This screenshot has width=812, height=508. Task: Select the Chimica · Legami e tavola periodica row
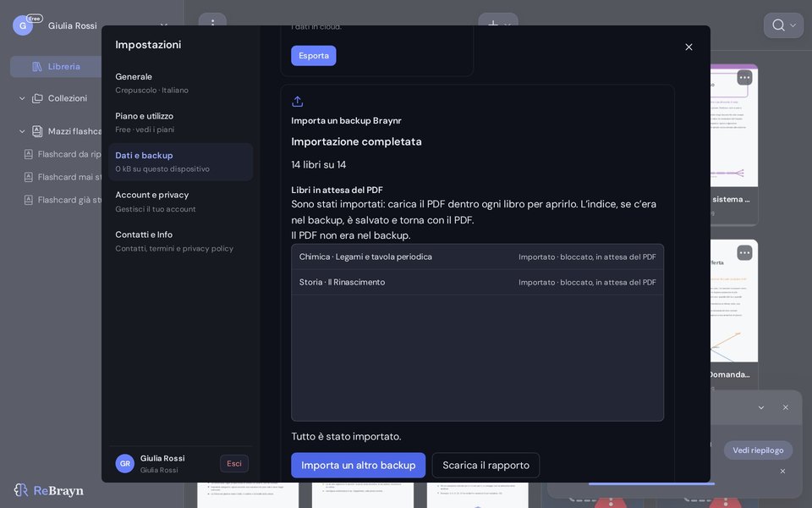(477, 257)
